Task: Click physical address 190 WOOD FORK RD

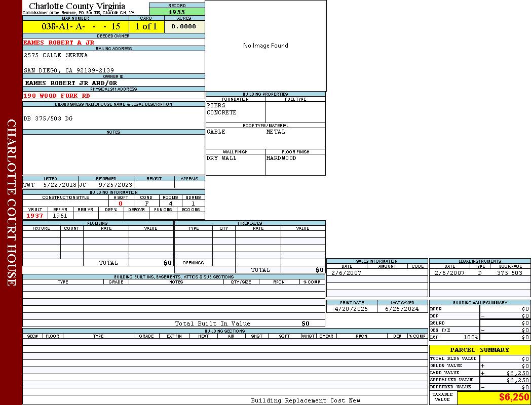Action: coord(57,96)
